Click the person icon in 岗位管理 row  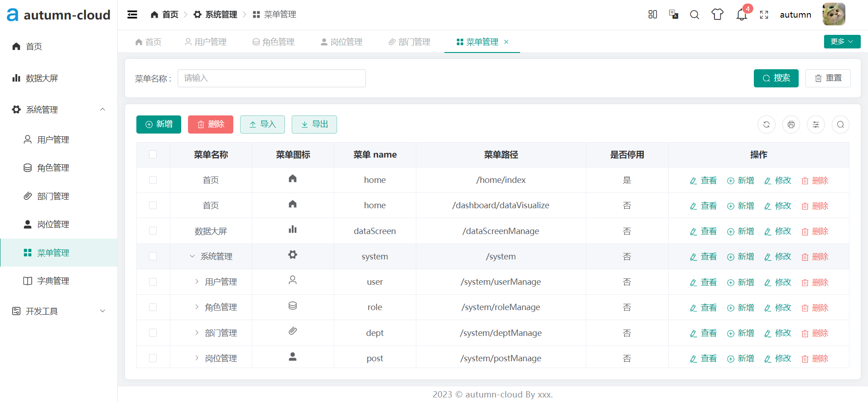(x=293, y=357)
